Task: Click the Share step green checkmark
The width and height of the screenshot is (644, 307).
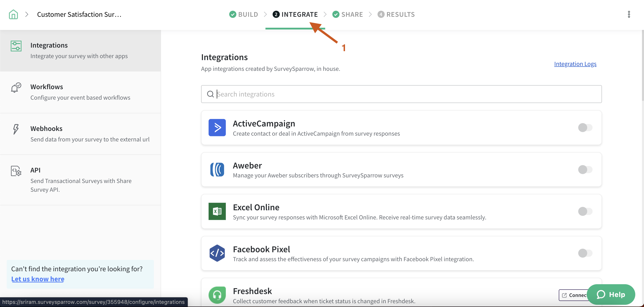Action: (336, 15)
